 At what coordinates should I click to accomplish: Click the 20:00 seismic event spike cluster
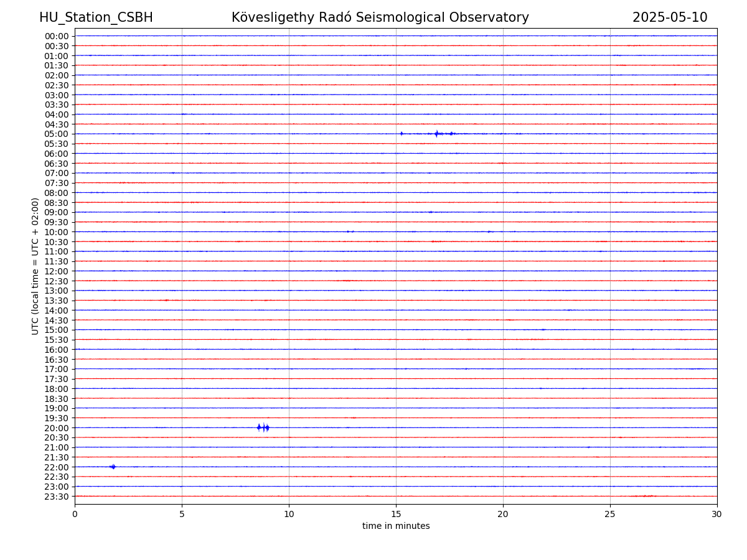coord(263,427)
